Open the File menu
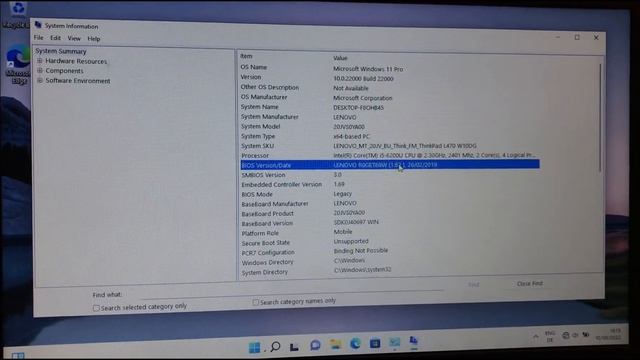 click(x=39, y=38)
